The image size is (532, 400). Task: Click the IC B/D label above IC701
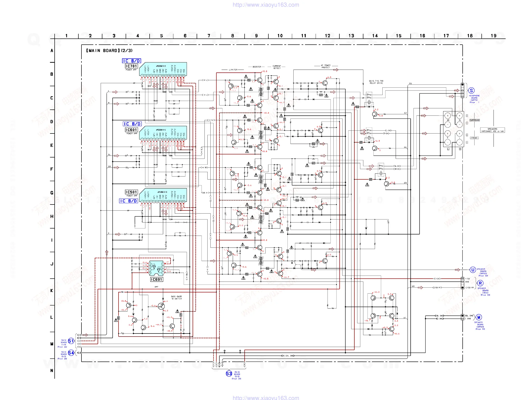131,61
